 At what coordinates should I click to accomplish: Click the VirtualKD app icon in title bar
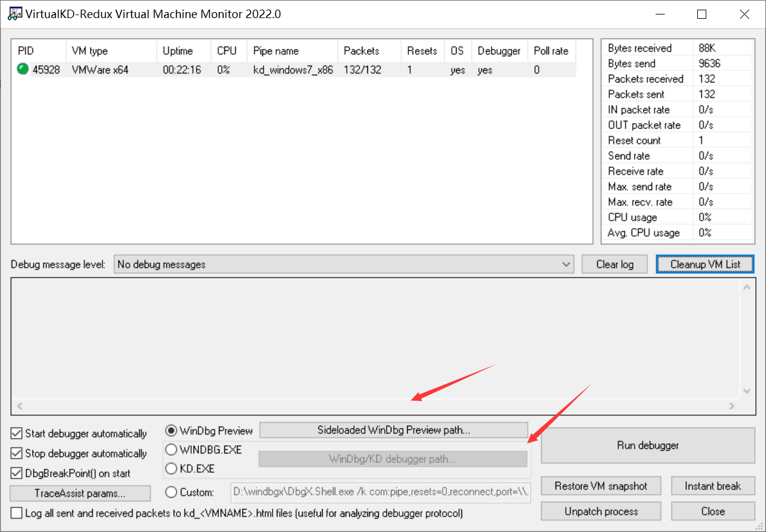click(x=14, y=14)
